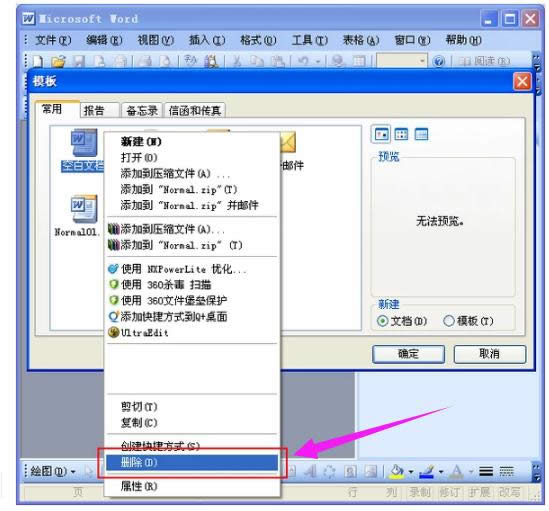
Task: Click the New blank document toolbar icon
Action: coord(38,61)
